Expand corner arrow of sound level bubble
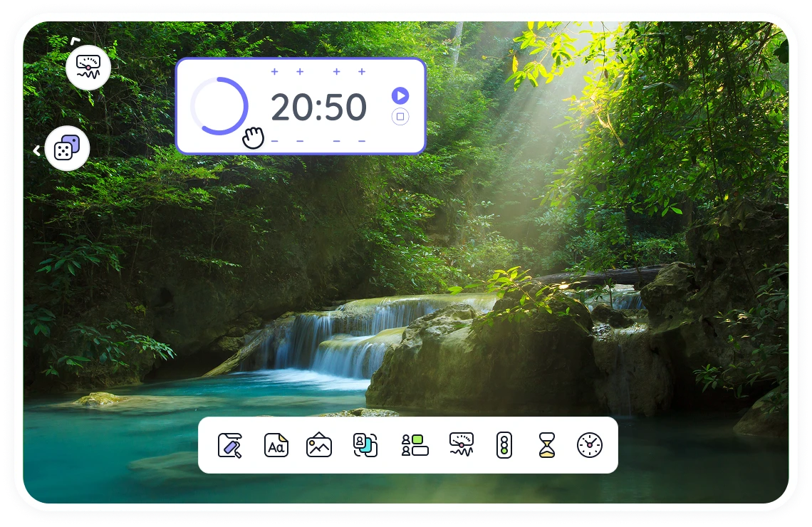This screenshot has width=812, height=527. [x=75, y=41]
